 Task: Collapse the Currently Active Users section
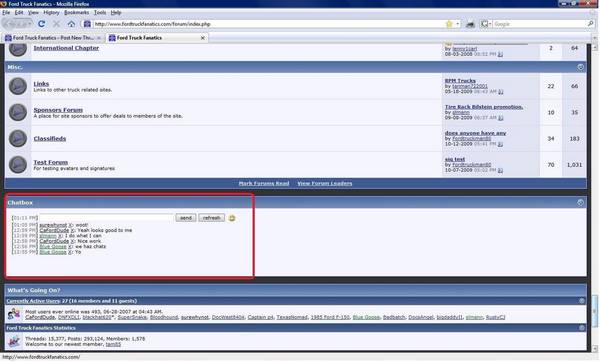click(x=582, y=301)
